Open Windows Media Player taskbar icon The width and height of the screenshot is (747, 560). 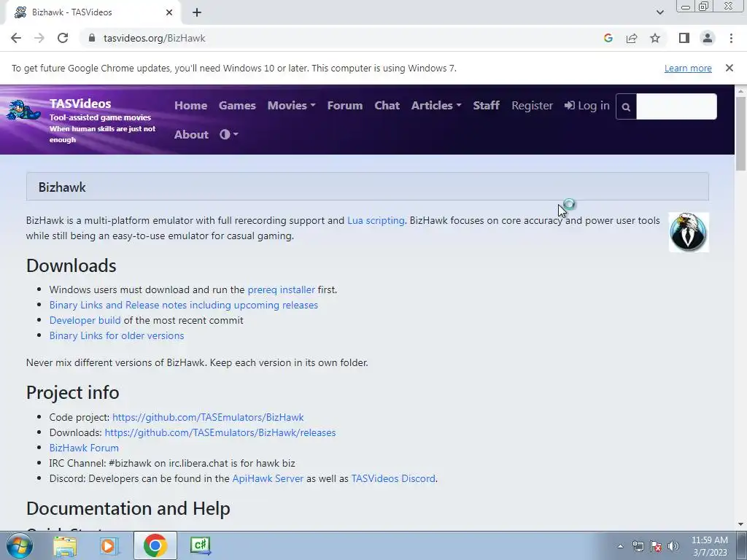point(109,545)
